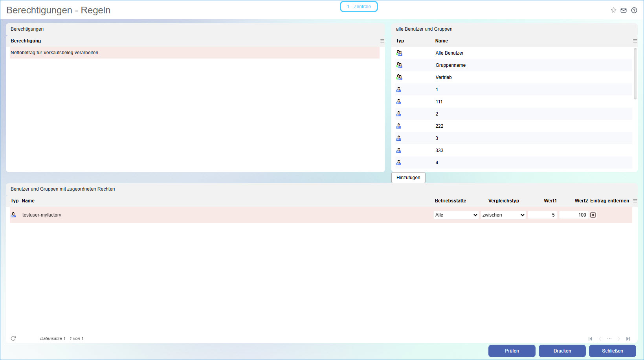This screenshot has height=360, width=644.
Task: Click the Drucken button
Action: click(x=562, y=351)
